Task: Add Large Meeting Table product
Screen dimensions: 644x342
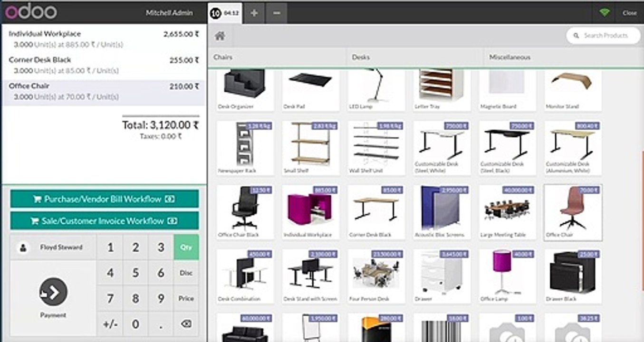Action: 507,212
